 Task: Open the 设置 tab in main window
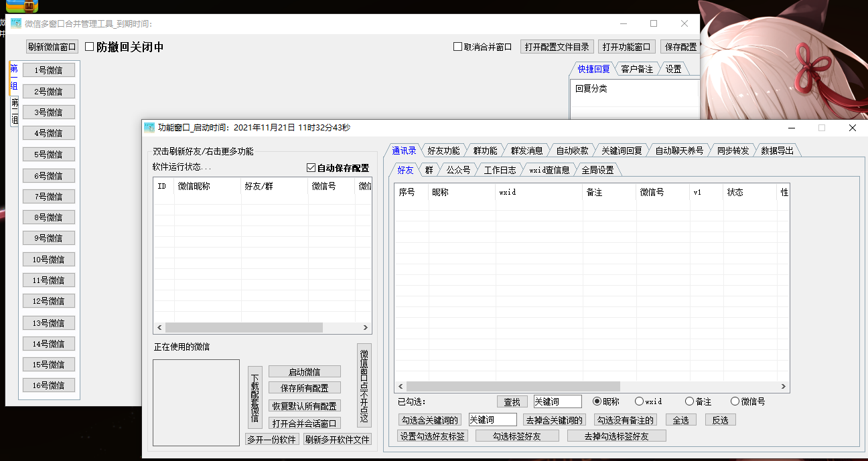pos(673,69)
